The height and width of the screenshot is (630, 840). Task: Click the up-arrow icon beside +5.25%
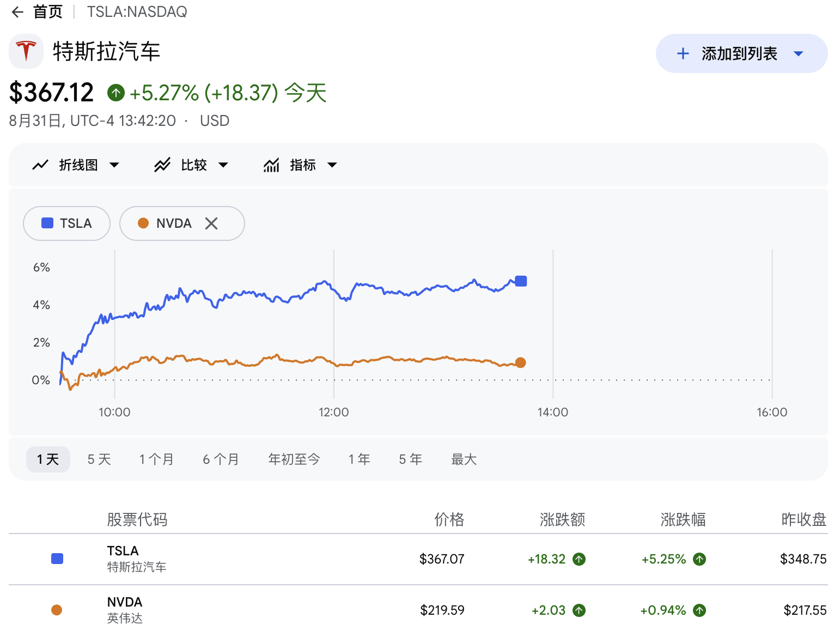point(699,559)
